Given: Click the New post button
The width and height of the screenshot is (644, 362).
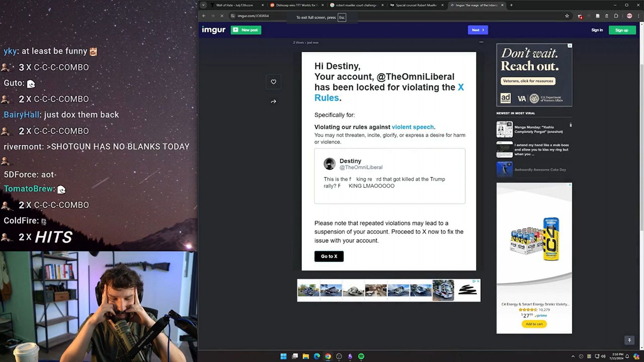Looking at the screenshot, I should pos(246,30).
